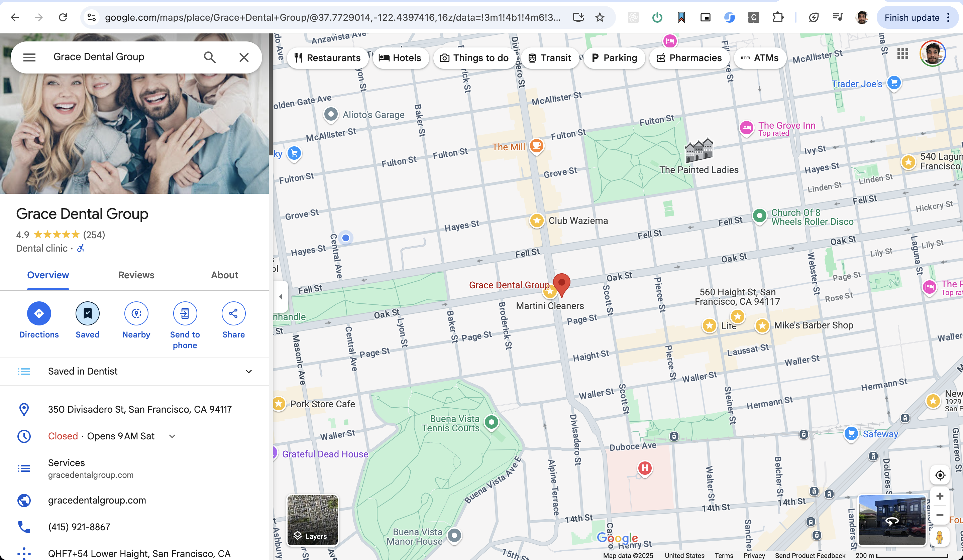Toggle satellite view with Layers thumbnail
Image resolution: width=963 pixels, height=560 pixels.
click(x=313, y=520)
